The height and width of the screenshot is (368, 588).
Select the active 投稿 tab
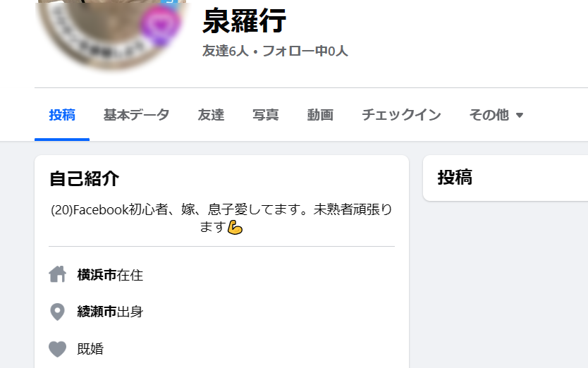(x=62, y=115)
